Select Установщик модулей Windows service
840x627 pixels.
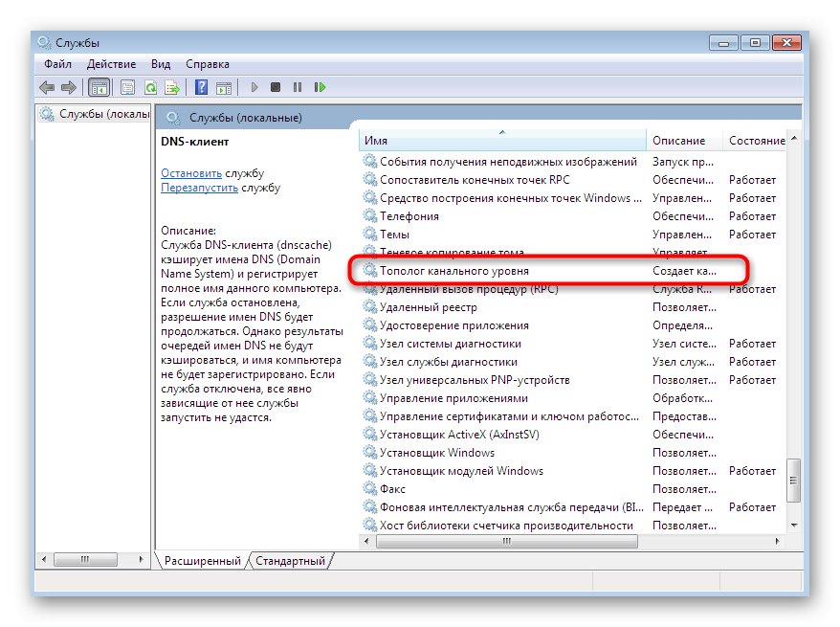coord(573,471)
